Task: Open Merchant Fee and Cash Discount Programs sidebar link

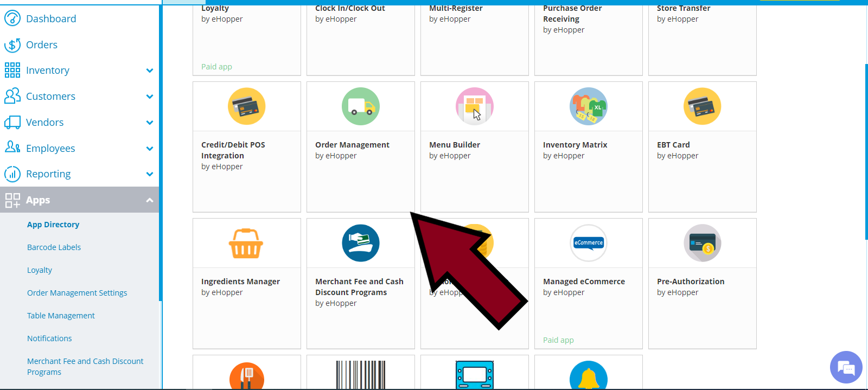Action: pyautogui.click(x=85, y=367)
